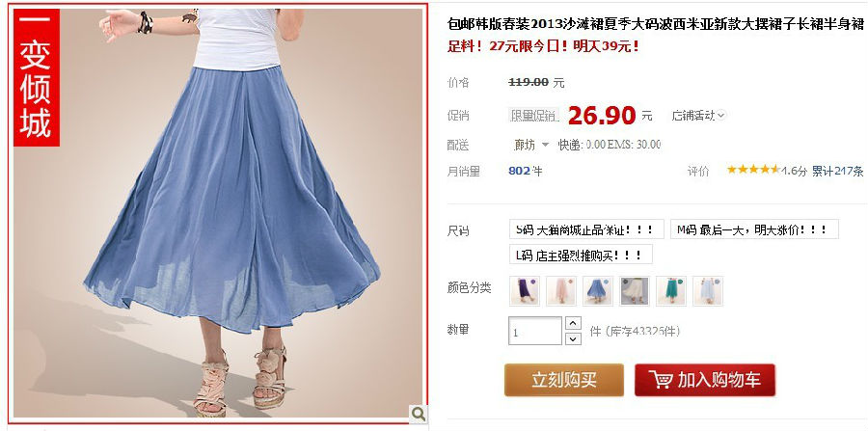Click the quantity input field
This screenshot has width=868, height=431.
tap(534, 331)
